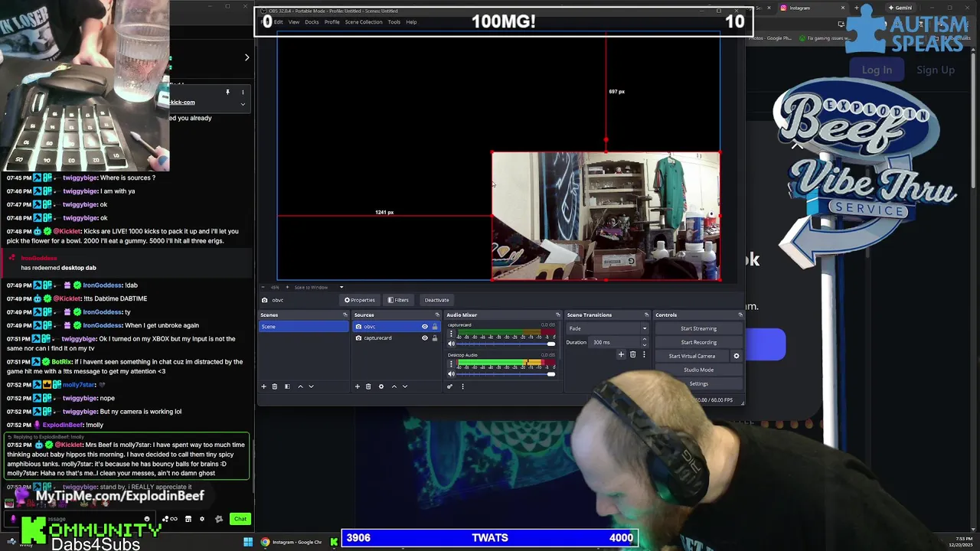Open the Help menu in OBS
The width and height of the screenshot is (980, 551).
pyautogui.click(x=411, y=21)
